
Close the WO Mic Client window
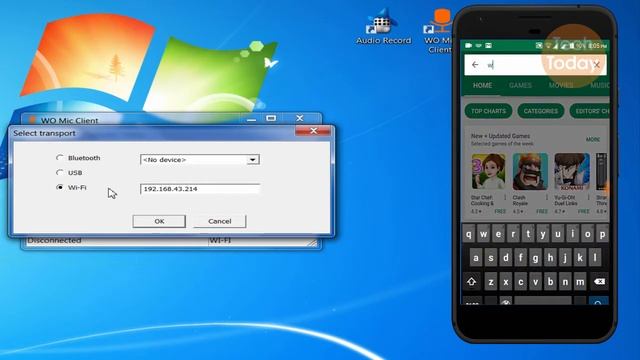[x=300, y=118]
